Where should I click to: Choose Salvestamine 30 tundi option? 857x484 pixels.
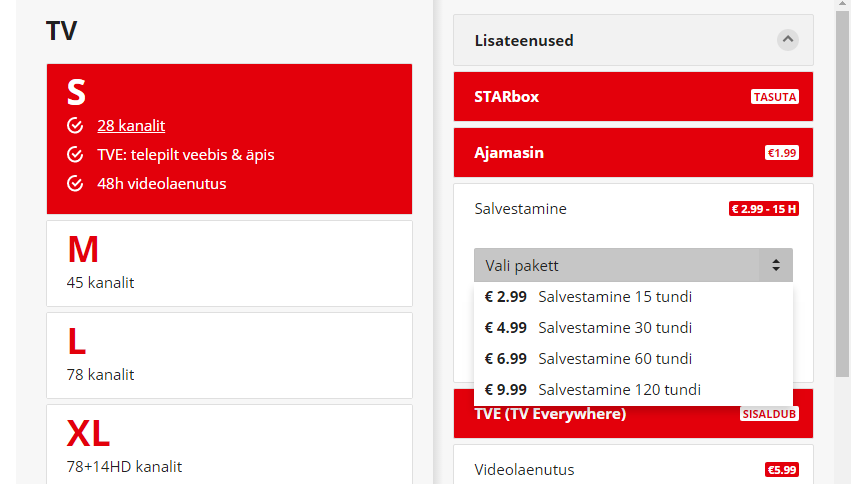click(x=633, y=328)
